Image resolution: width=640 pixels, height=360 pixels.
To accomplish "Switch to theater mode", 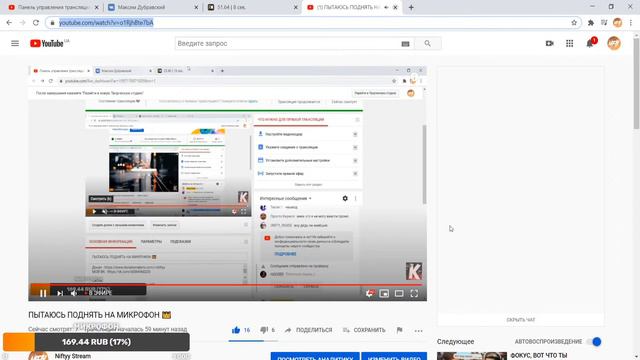I will [399, 293].
